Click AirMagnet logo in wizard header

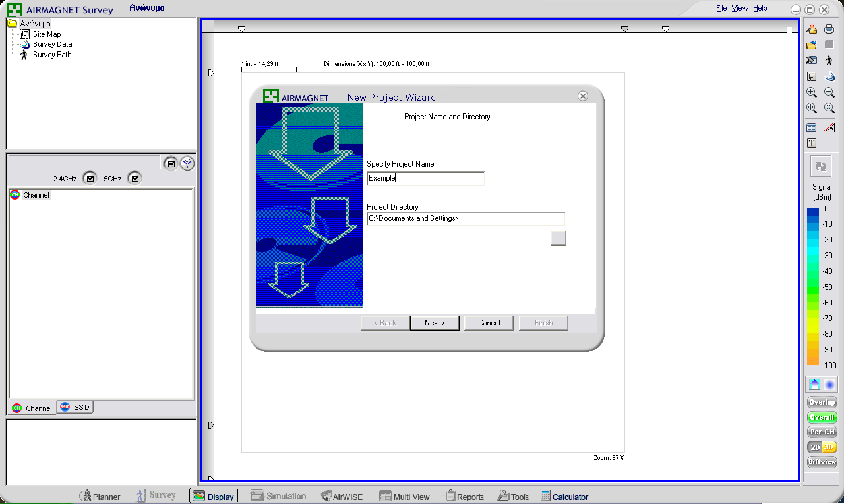[x=296, y=97]
